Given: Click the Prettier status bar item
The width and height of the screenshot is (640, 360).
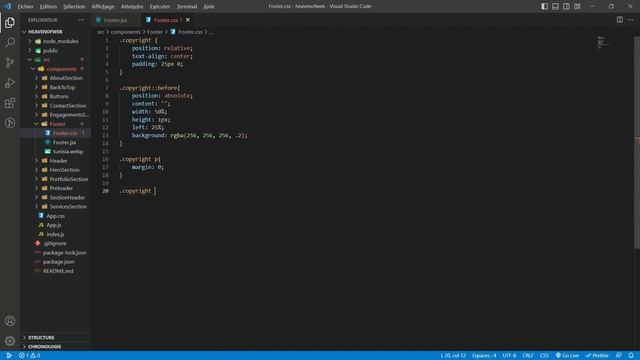Looking at the screenshot, I should click(x=597, y=356).
